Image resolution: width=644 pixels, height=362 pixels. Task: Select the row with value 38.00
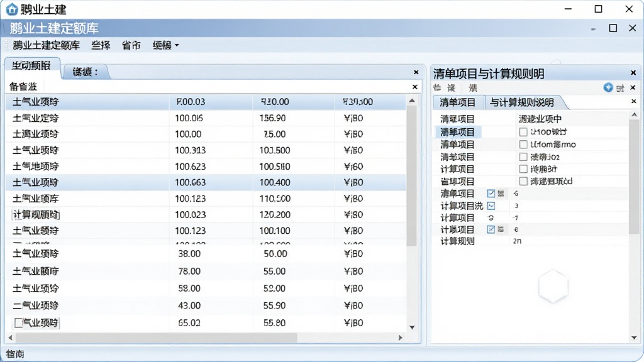(x=206, y=254)
